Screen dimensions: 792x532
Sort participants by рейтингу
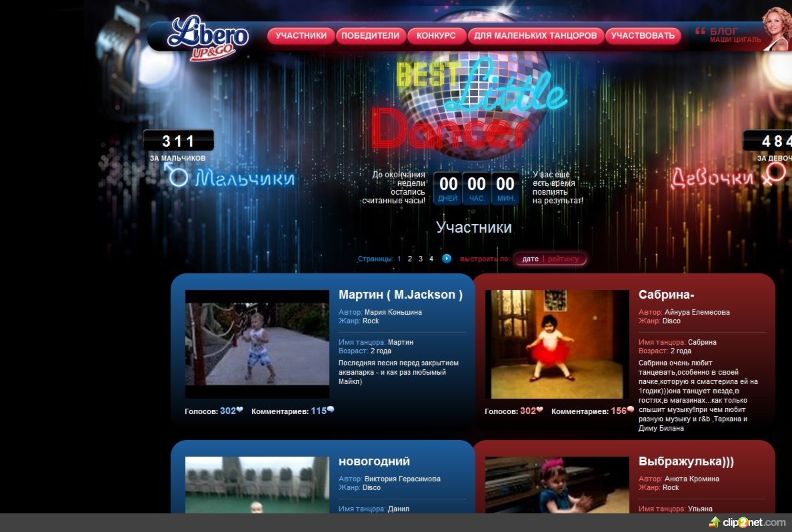pyautogui.click(x=563, y=259)
